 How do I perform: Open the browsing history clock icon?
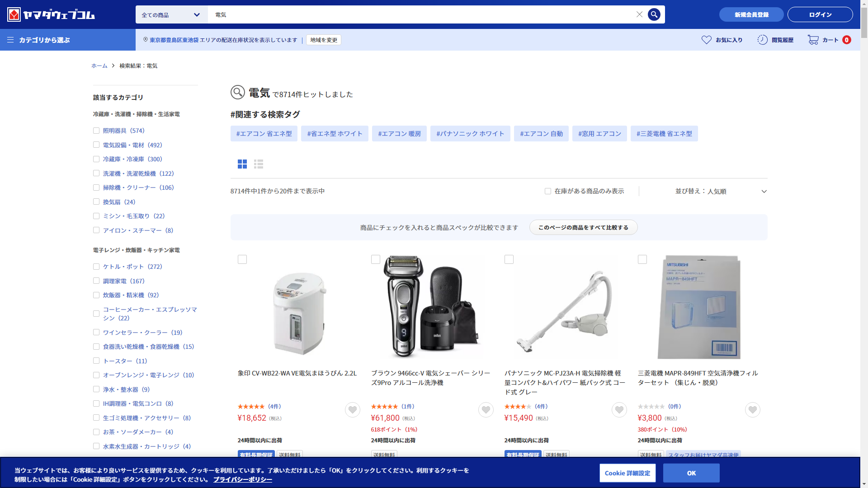click(x=762, y=40)
